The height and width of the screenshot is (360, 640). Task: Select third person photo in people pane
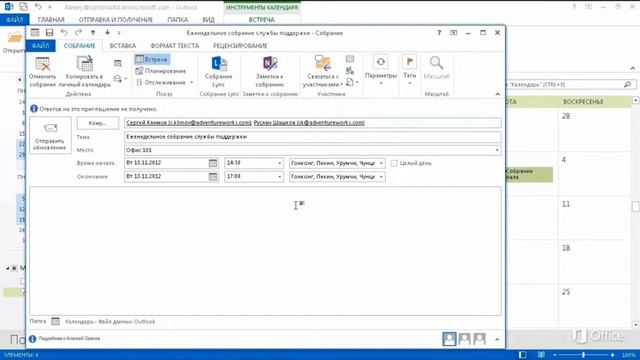pos(479,339)
